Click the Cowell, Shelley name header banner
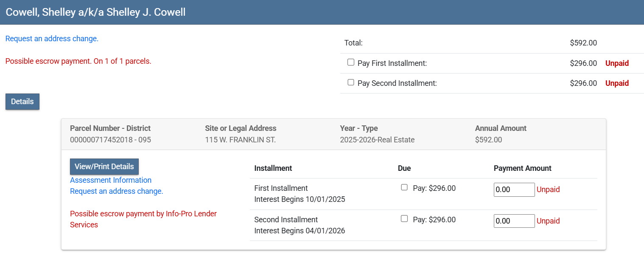 click(95, 12)
